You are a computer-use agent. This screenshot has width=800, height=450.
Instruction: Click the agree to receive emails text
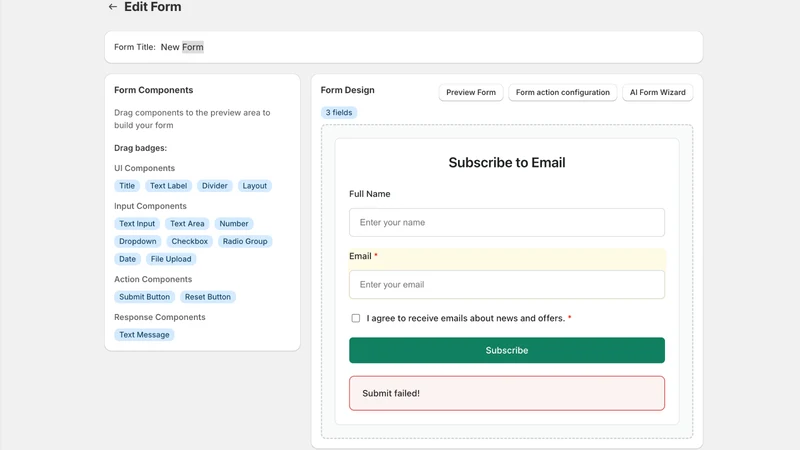tap(466, 318)
